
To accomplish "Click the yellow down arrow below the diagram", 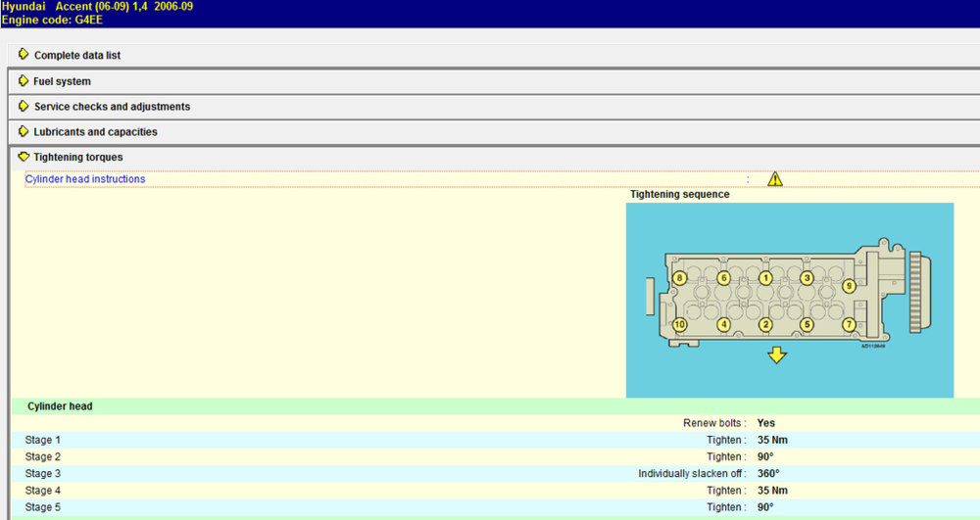I will [777, 355].
